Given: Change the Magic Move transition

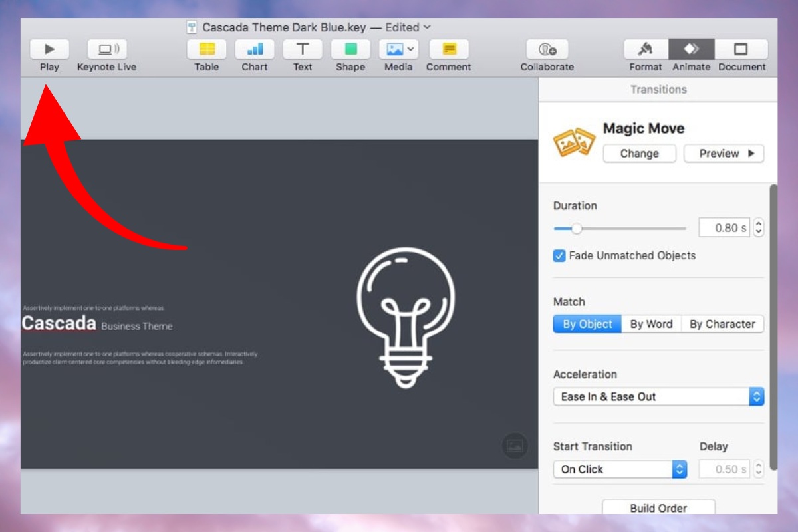Looking at the screenshot, I should pyautogui.click(x=639, y=153).
